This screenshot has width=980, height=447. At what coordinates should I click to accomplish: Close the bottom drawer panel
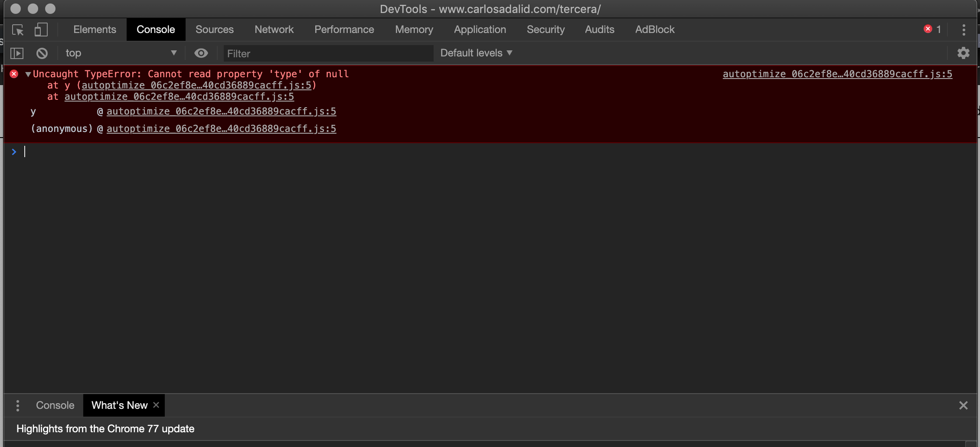[963, 405]
